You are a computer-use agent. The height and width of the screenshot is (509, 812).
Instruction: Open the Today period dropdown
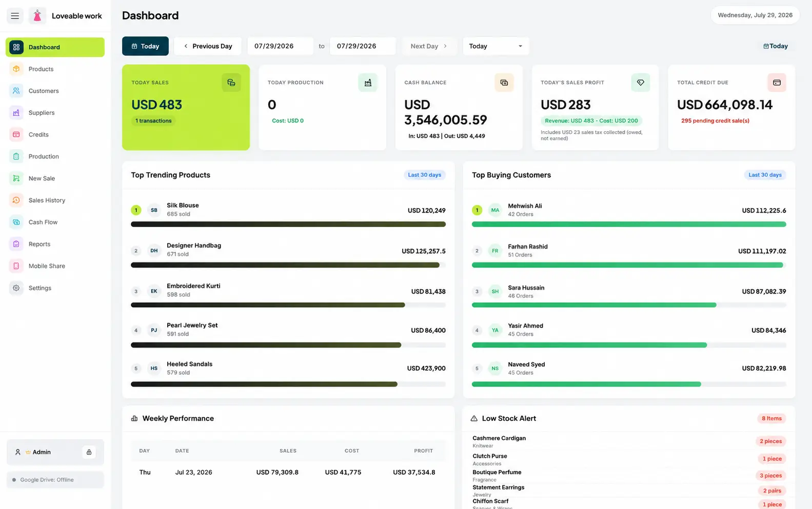click(496, 46)
